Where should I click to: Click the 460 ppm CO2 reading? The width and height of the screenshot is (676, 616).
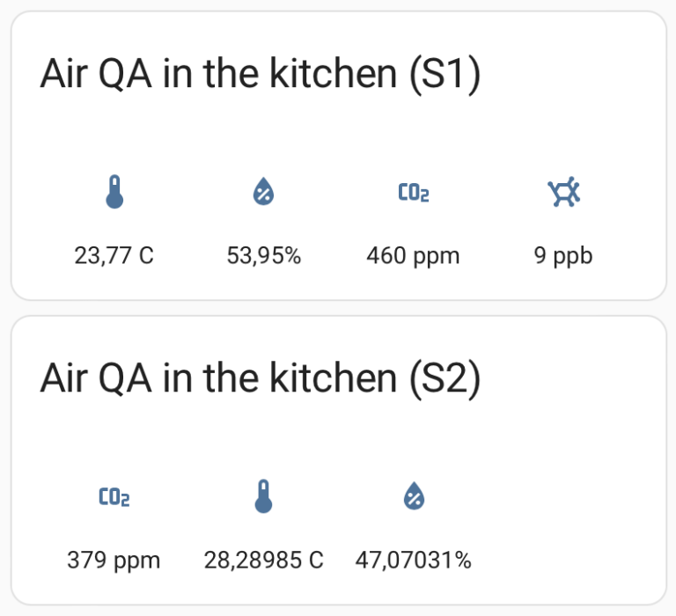[x=414, y=256]
